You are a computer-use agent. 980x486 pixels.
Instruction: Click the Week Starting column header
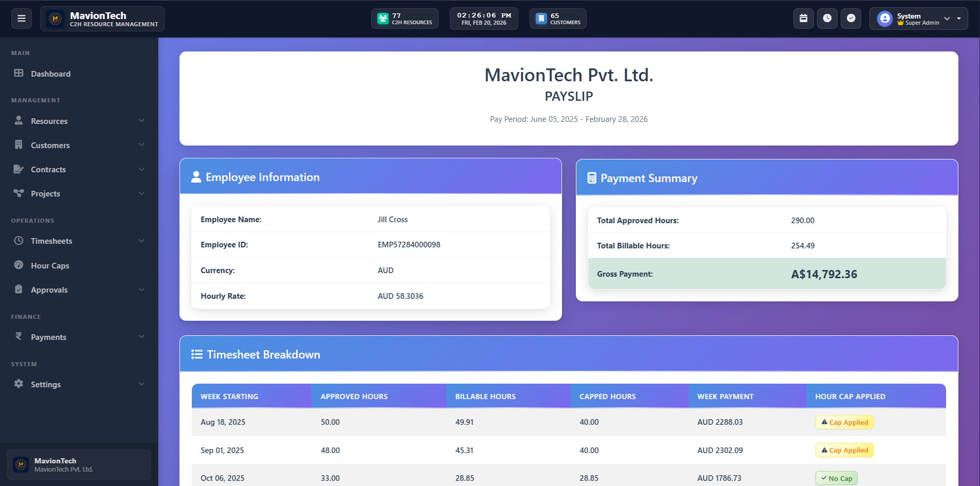pyautogui.click(x=229, y=397)
